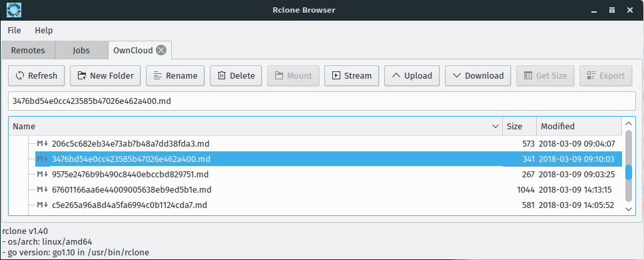Click size value 573
The width and height of the screenshot is (644, 260).
point(528,144)
